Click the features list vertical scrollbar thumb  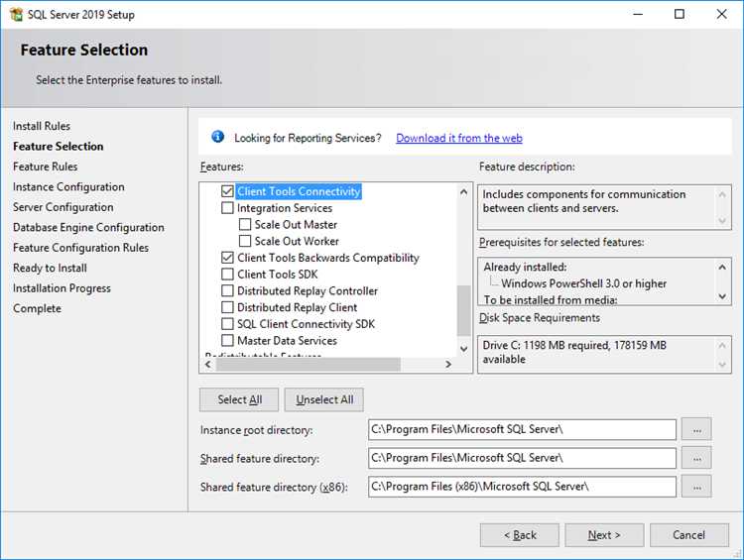pyautogui.click(x=463, y=310)
